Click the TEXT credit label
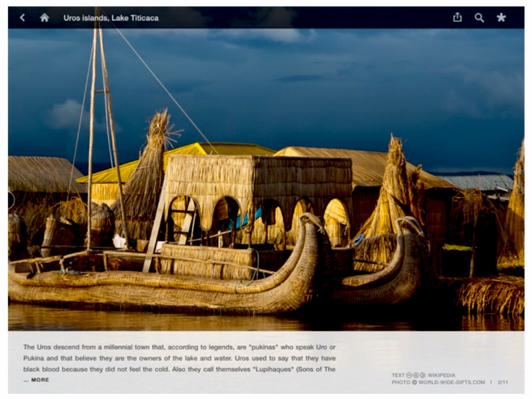This screenshot has width=532, height=399. tap(398, 375)
